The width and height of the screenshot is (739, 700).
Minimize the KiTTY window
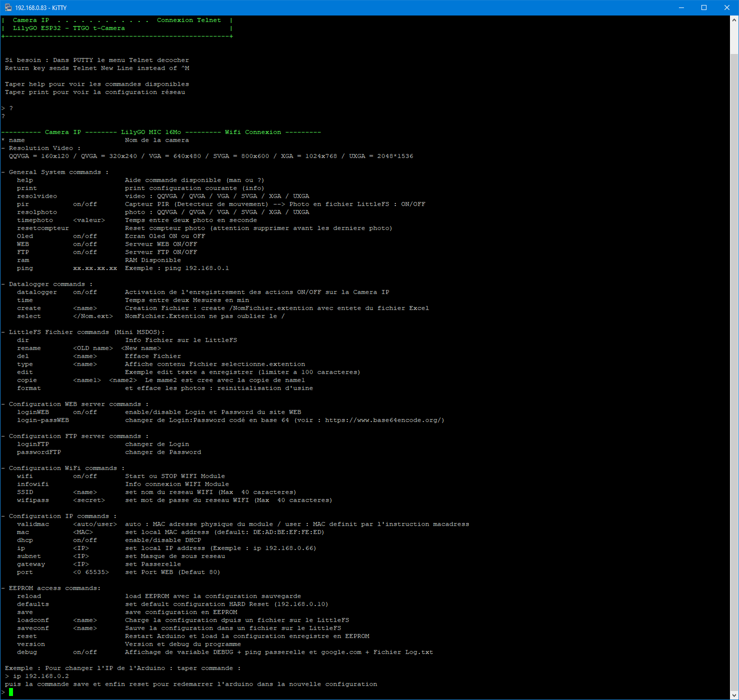681,7
